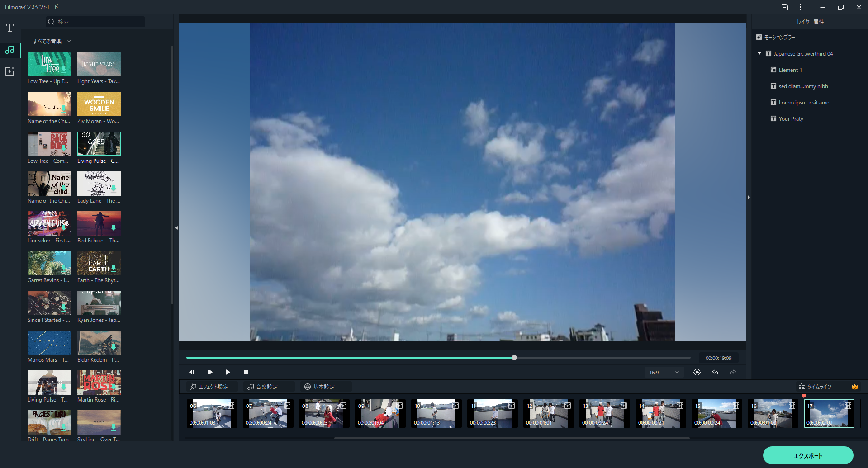Open the task list menu icon
This screenshot has width=868, height=468.
803,7
